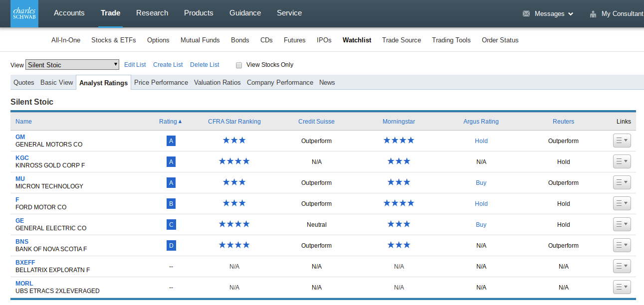Switch to the Price Performance tab
This screenshot has width=644, height=305.
tap(161, 83)
